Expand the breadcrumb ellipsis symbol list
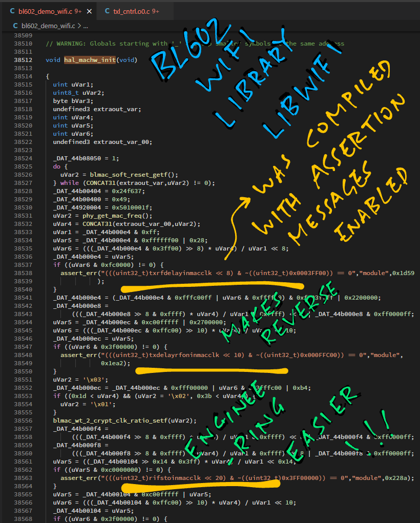 pyautogui.click(x=86, y=25)
